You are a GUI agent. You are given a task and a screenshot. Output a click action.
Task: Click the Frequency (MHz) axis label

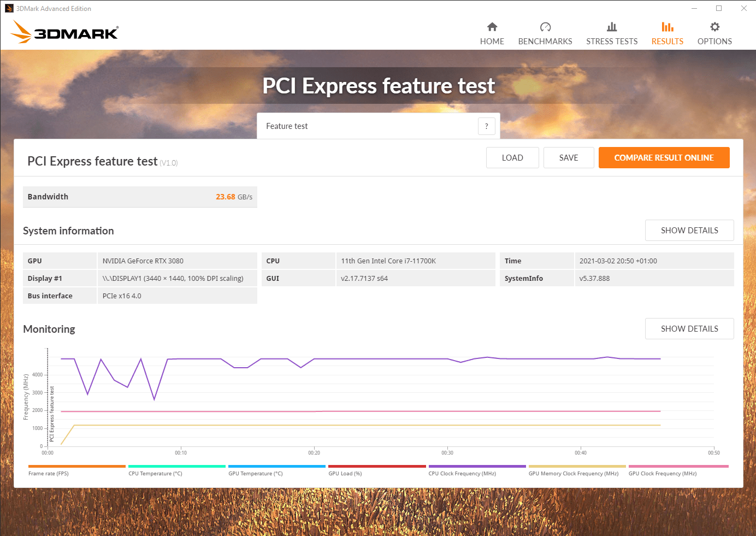tap(26, 397)
